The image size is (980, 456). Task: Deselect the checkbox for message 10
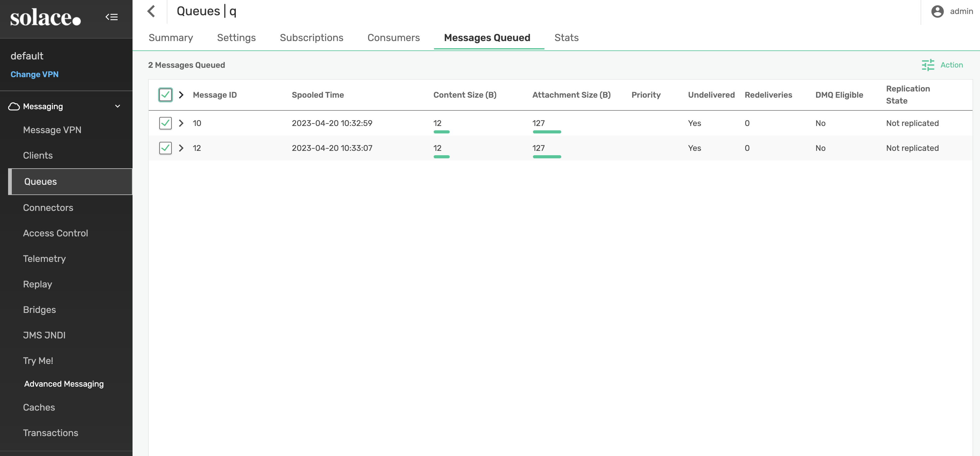pyautogui.click(x=165, y=123)
